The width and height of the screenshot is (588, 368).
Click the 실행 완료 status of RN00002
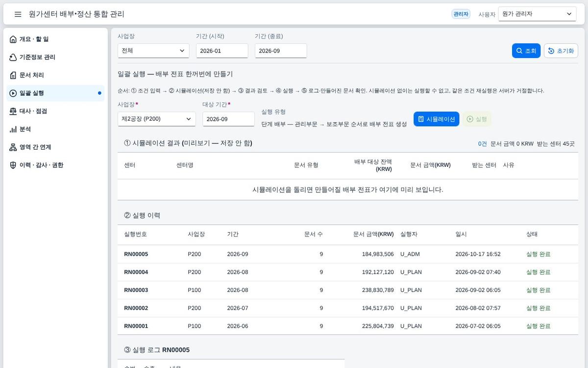538,308
